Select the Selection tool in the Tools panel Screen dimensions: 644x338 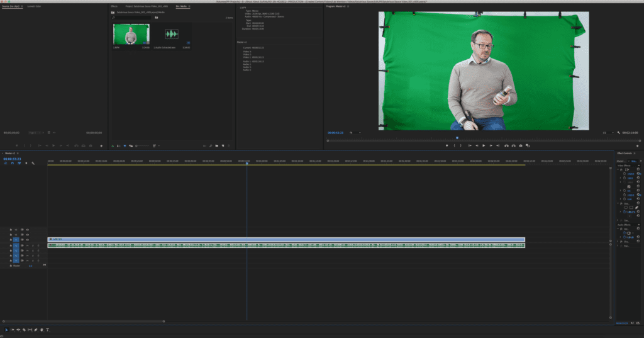[x=7, y=330]
